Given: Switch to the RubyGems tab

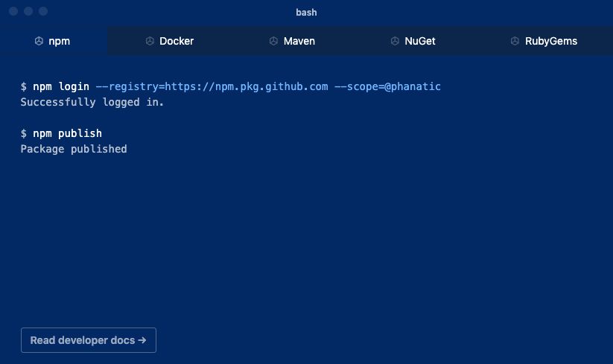Looking at the screenshot, I should [544, 41].
